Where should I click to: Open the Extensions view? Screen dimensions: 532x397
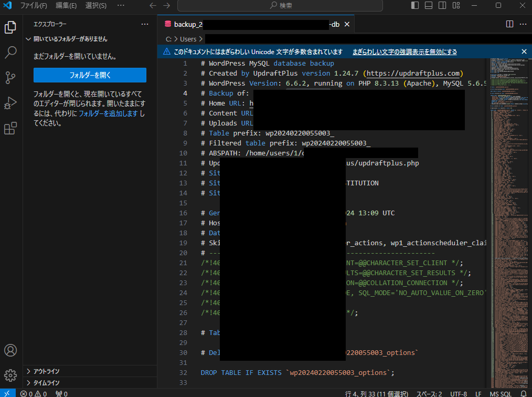(10, 128)
